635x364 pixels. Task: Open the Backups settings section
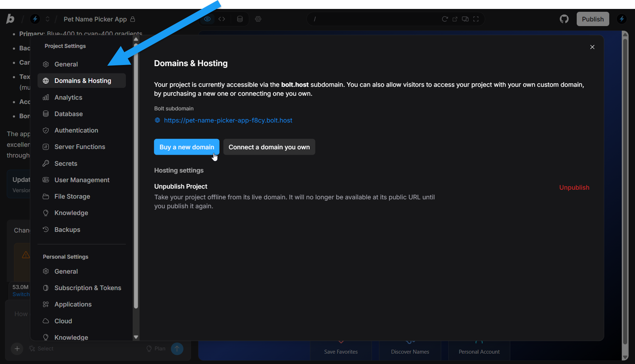pyautogui.click(x=82, y=230)
